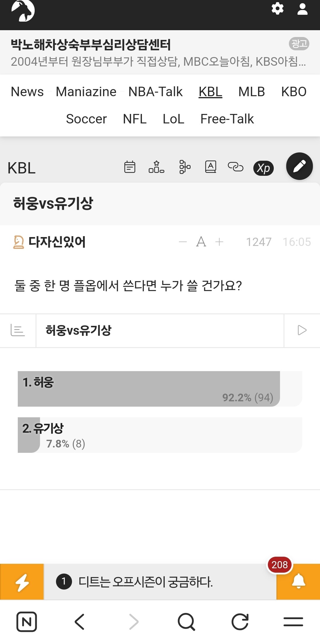This screenshot has width=320, height=644.
Task: Open the trending post 디트는 오프시즌이 궁금하다
Action: (145, 582)
